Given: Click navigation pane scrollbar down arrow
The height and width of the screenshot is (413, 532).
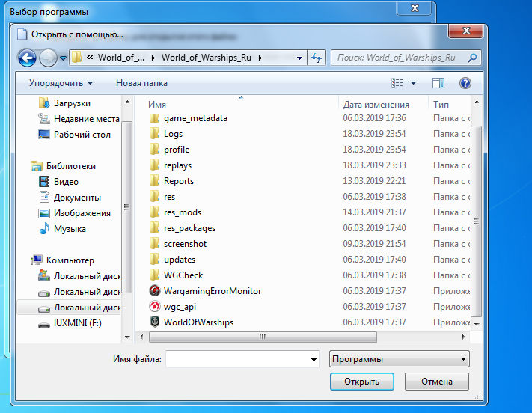Looking at the screenshot, I should click(127, 337).
